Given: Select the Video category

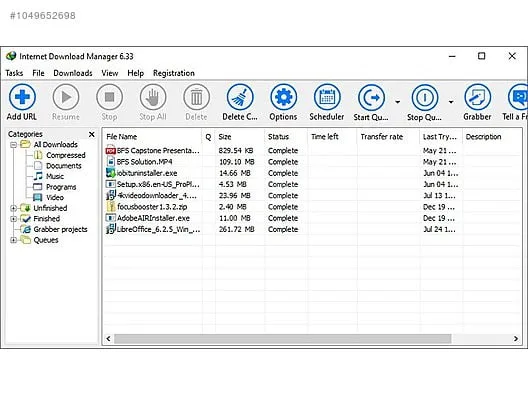Looking at the screenshot, I should tap(55, 198).
